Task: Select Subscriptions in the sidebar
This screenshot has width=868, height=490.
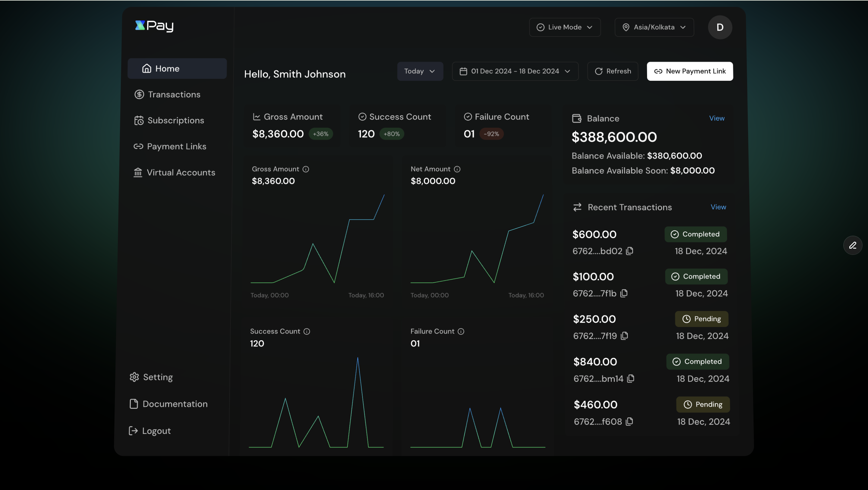Action: click(175, 120)
